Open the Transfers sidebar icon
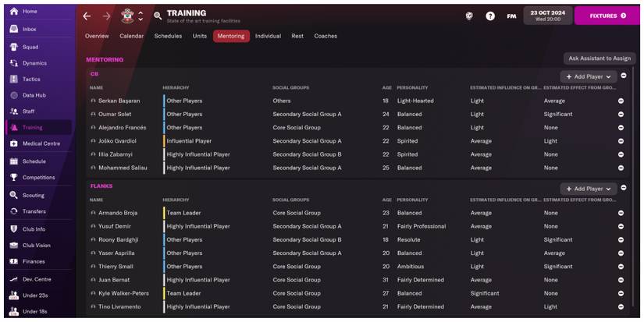 pos(14,211)
